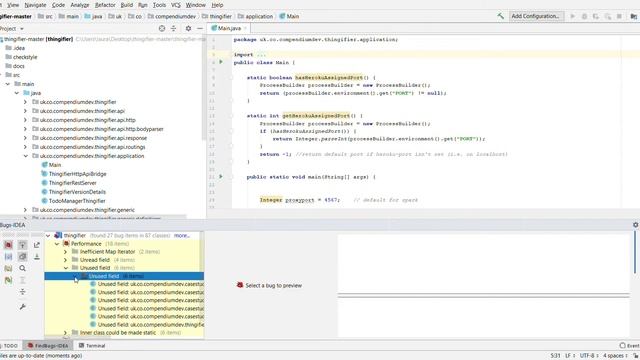Select the checkstyle folder
The height and width of the screenshot is (360, 640).
25,57
